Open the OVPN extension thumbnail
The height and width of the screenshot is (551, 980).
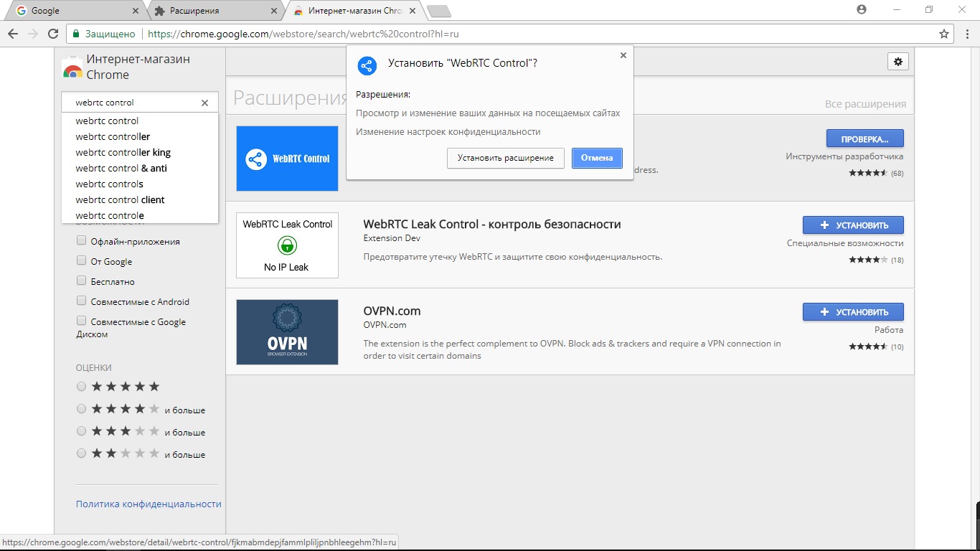[x=287, y=332]
